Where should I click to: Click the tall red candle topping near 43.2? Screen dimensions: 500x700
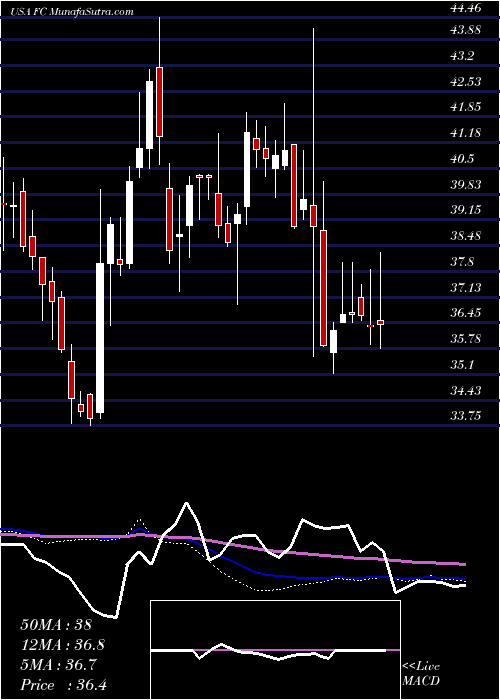tap(159, 102)
